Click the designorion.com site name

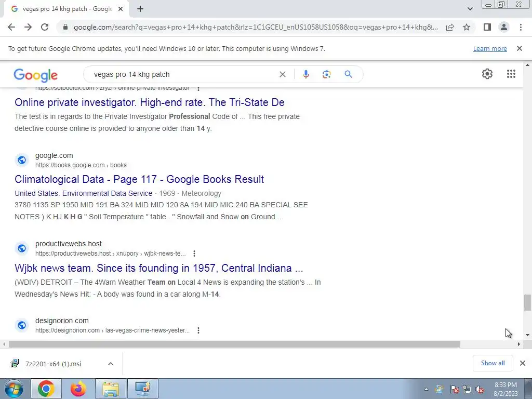tap(62, 321)
